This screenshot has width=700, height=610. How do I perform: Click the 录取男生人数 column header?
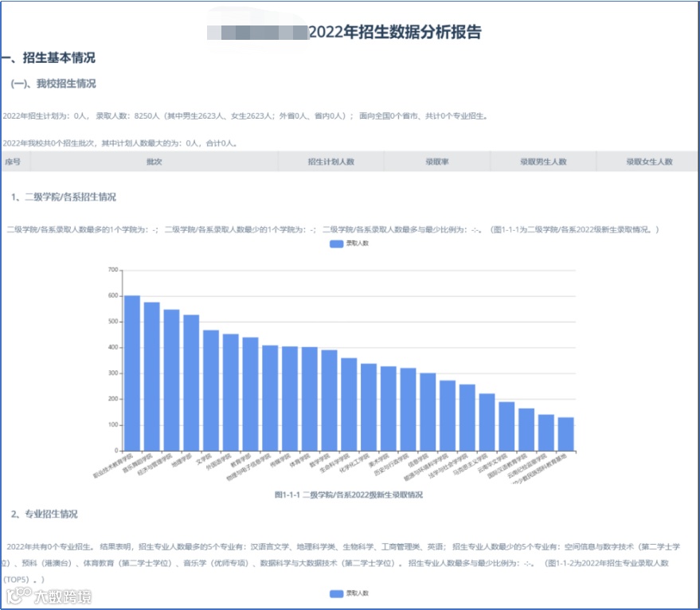(543, 162)
